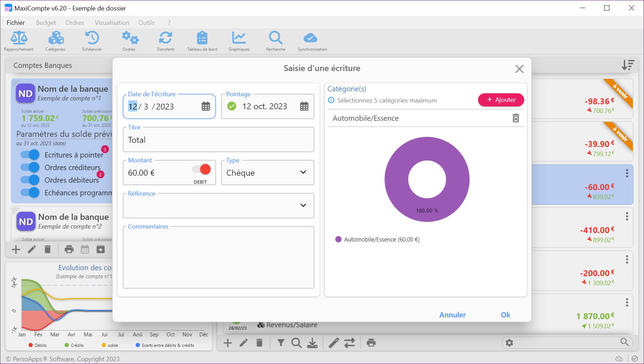Click the sync status icon in status bar
Image resolution: width=644 pixels, height=364 pixels.
[x=635, y=359]
